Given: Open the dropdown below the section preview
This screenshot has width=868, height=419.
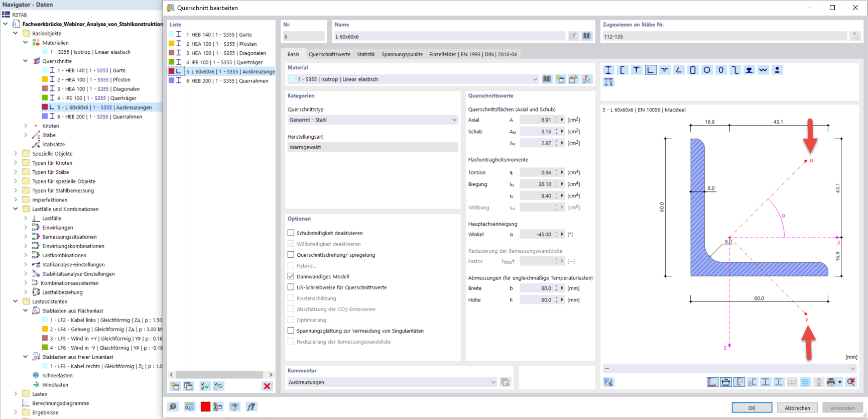Looking at the screenshot, I should click(x=730, y=369).
